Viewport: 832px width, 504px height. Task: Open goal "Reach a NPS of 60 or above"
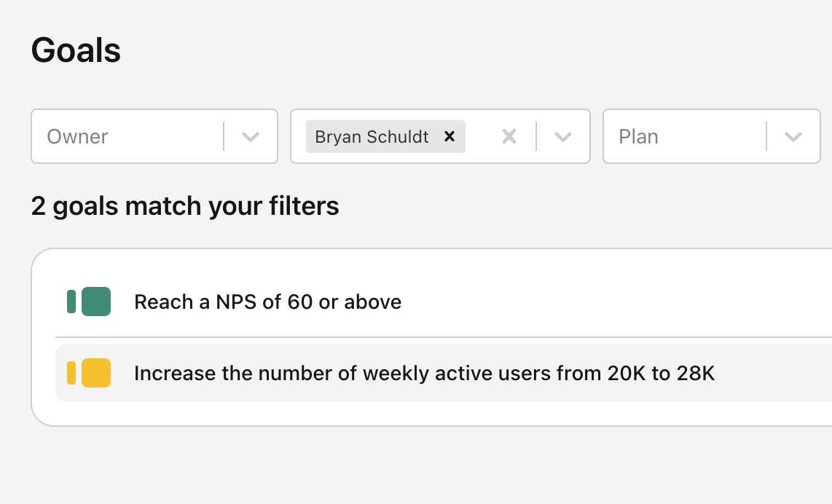coord(267,302)
